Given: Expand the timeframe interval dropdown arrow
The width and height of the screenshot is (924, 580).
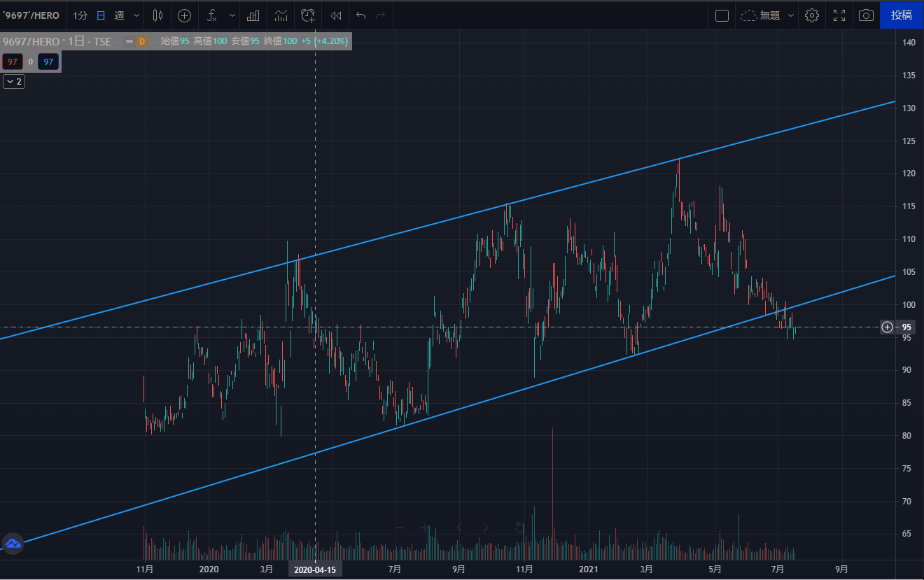Looking at the screenshot, I should coord(136,15).
